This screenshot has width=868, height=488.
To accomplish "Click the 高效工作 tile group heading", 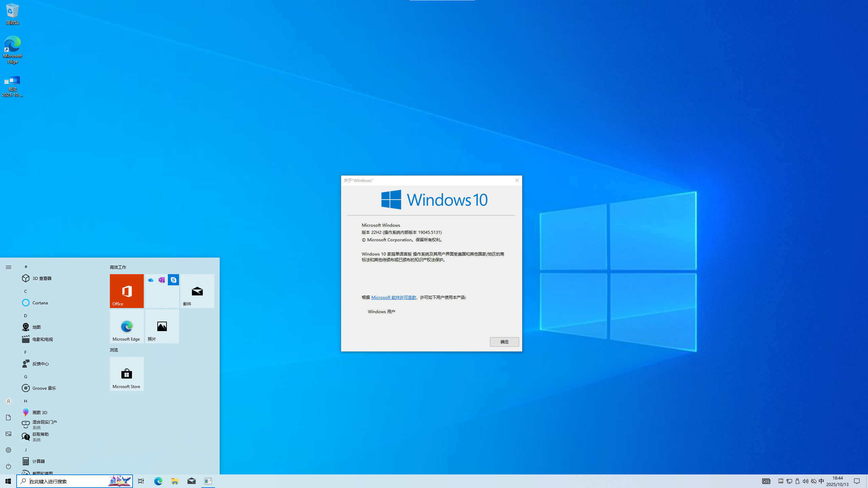I will (x=118, y=267).
